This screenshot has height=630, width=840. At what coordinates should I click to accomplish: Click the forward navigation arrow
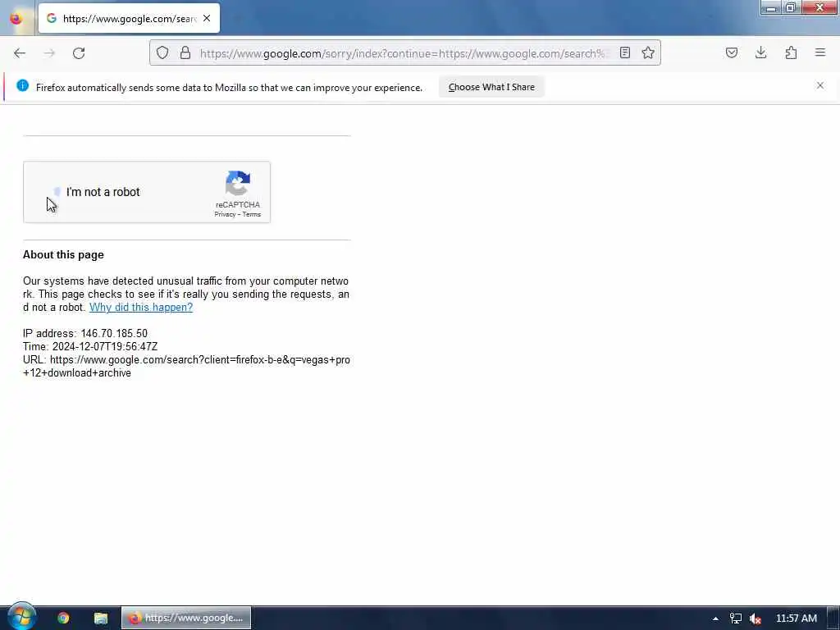click(x=49, y=53)
